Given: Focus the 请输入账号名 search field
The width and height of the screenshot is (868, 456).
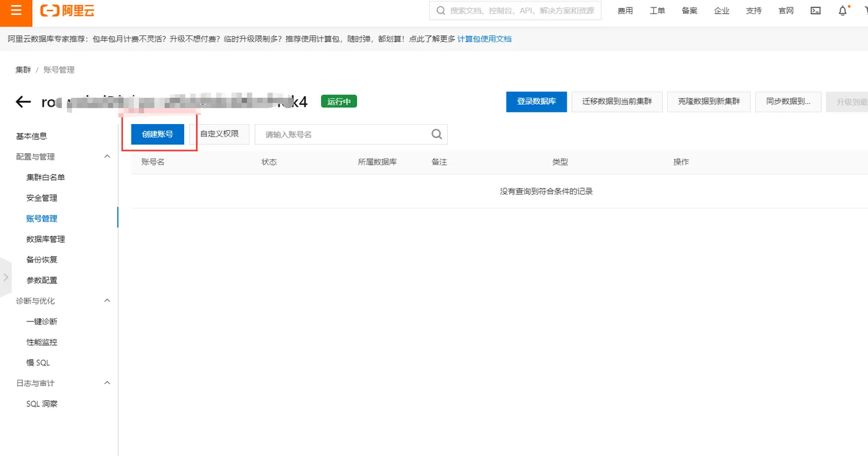Looking at the screenshot, I should tap(351, 134).
